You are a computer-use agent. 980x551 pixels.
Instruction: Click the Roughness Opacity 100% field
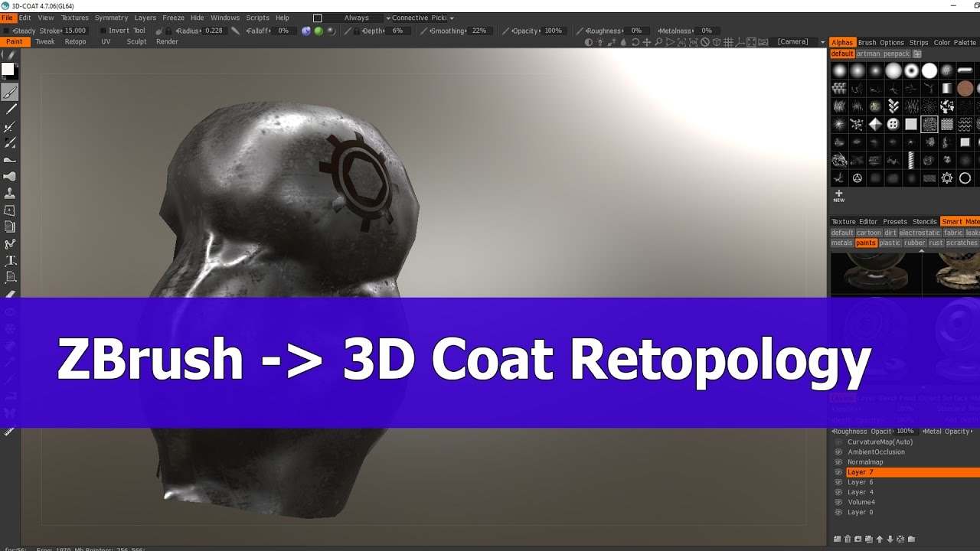(x=906, y=432)
